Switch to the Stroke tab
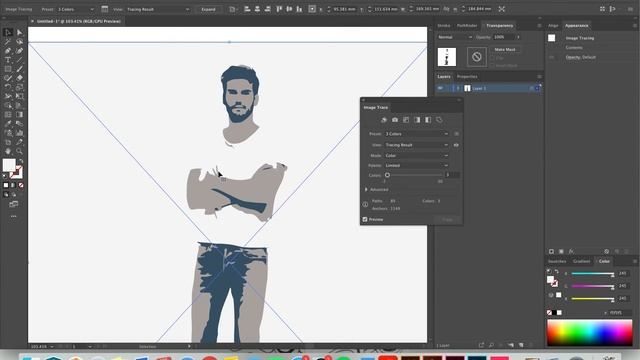The height and width of the screenshot is (360, 640). [x=444, y=26]
